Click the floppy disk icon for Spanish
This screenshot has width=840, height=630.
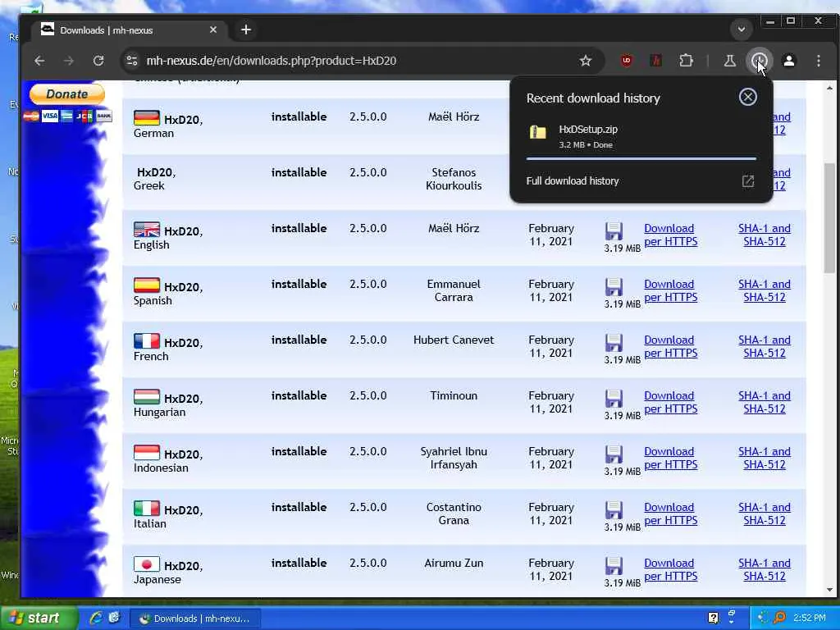[614, 286]
